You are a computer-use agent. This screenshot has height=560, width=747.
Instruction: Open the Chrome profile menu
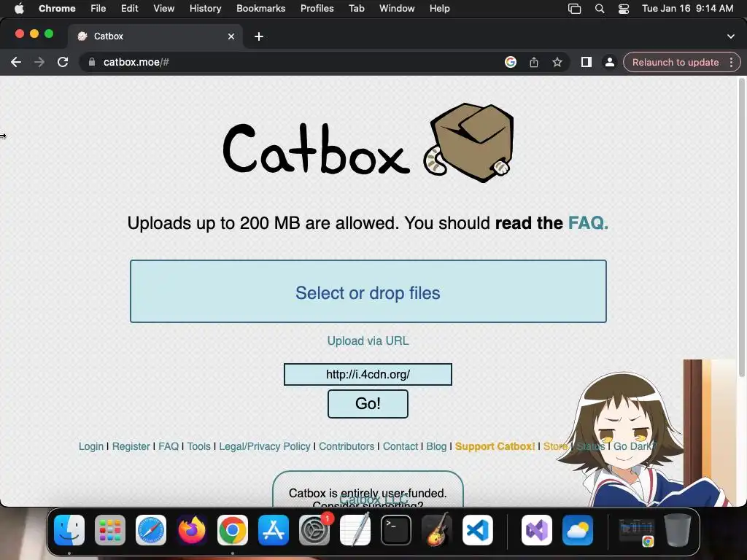coord(609,62)
